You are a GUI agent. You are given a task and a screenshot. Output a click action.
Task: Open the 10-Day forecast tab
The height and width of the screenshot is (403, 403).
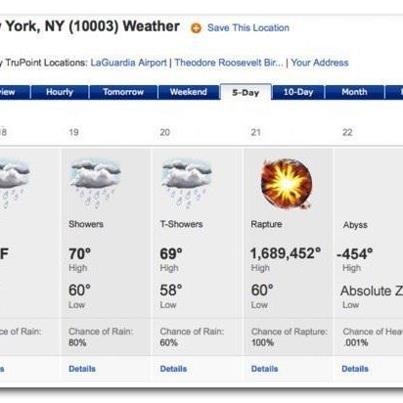pos(298,92)
